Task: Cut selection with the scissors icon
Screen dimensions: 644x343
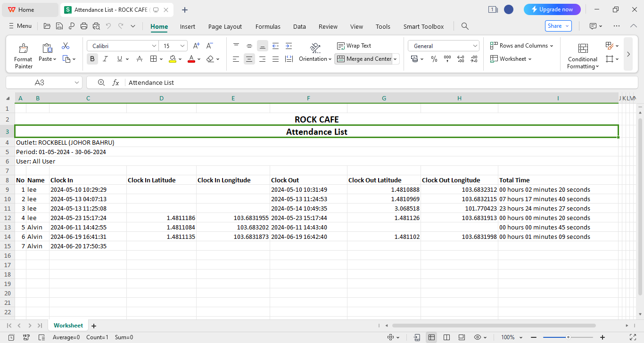Action: (66, 46)
